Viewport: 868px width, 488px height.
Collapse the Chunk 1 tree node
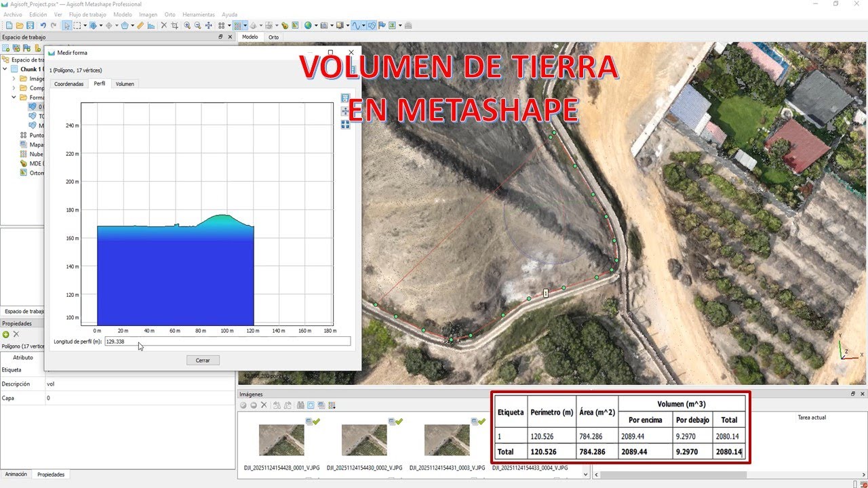pyautogui.click(x=5, y=69)
